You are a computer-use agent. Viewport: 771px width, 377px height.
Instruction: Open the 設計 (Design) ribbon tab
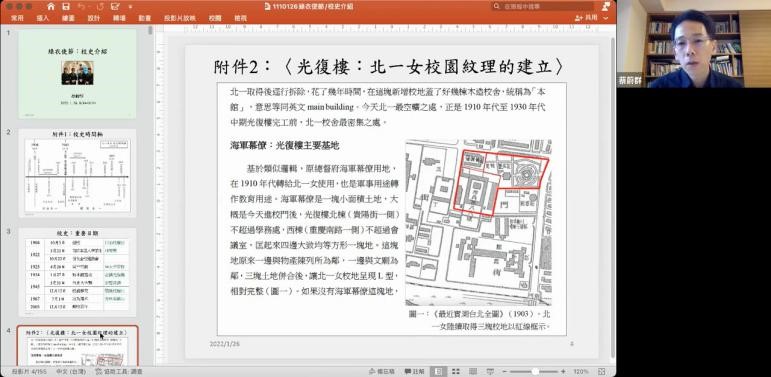94,18
